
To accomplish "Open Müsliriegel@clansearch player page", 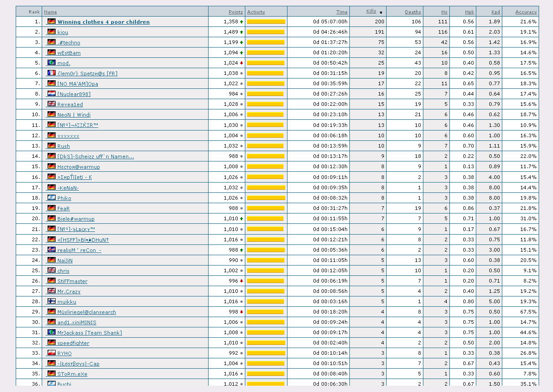I will click(x=87, y=312).
